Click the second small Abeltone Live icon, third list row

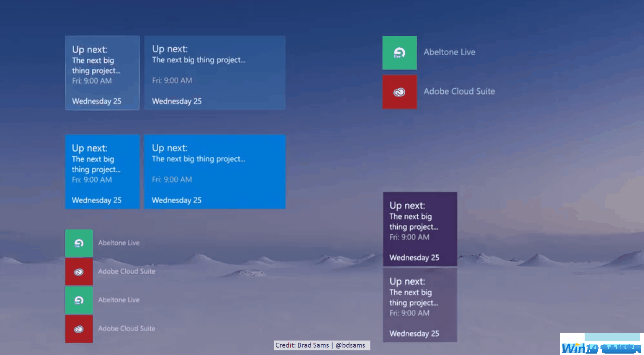pyautogui.click(x=79, y=300)
